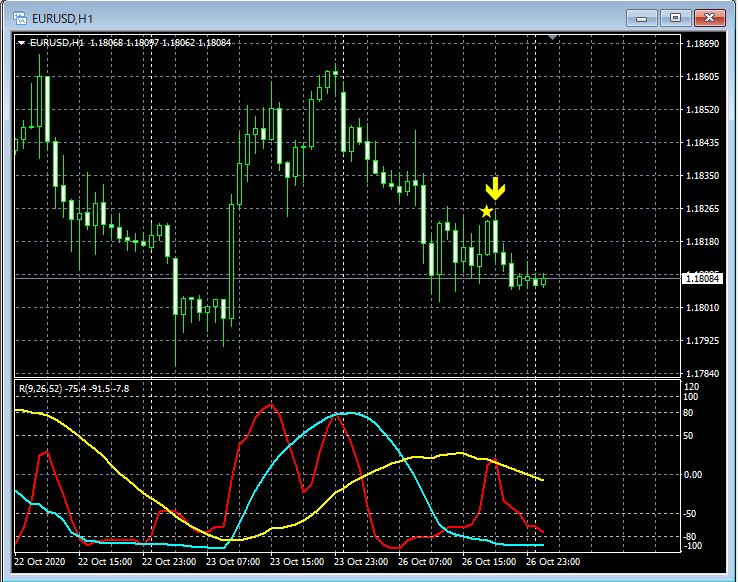Click the indicator scale value 50
Screen dimensions: 738x582
pyautogui.click(x=688, y=436)
